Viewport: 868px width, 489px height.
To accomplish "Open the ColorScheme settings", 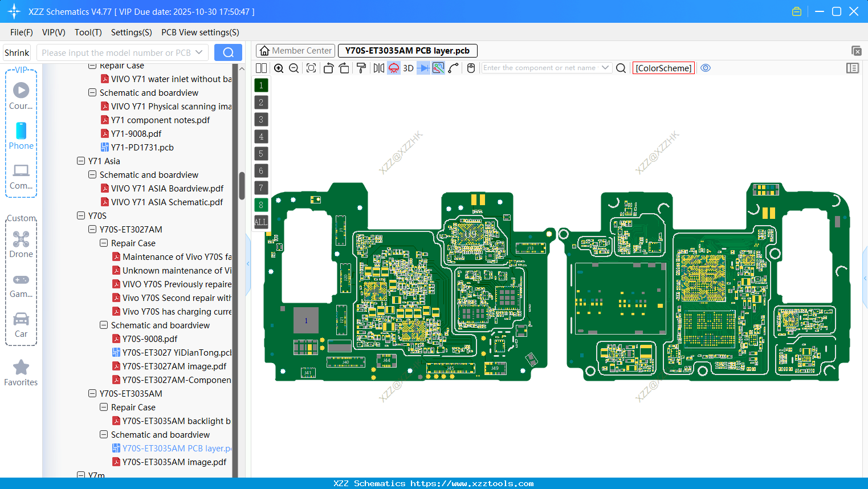I will tap(663, 68).
